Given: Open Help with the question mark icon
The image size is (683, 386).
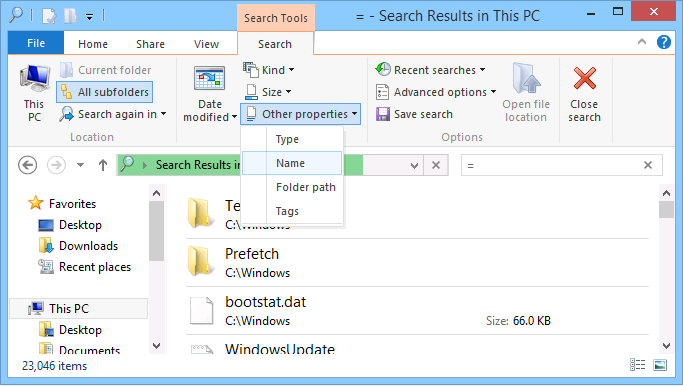Looking at the screenshot, I should click(664, 42).
